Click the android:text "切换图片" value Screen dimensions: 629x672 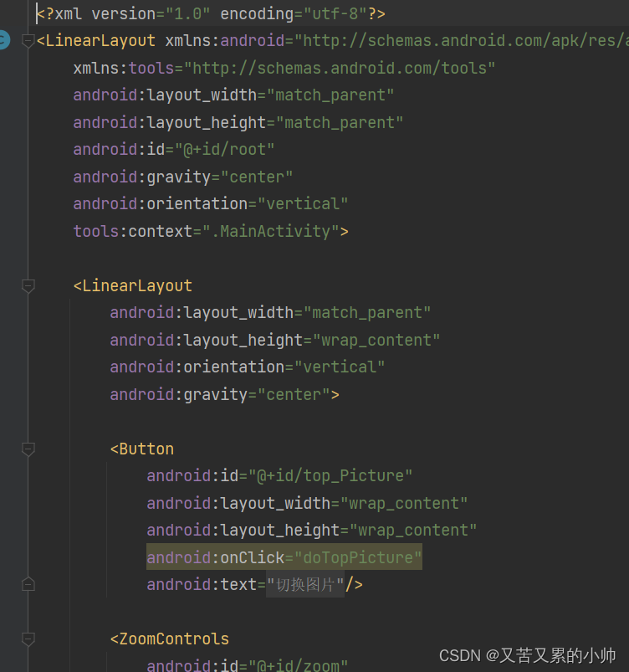[x=305, y=585]
